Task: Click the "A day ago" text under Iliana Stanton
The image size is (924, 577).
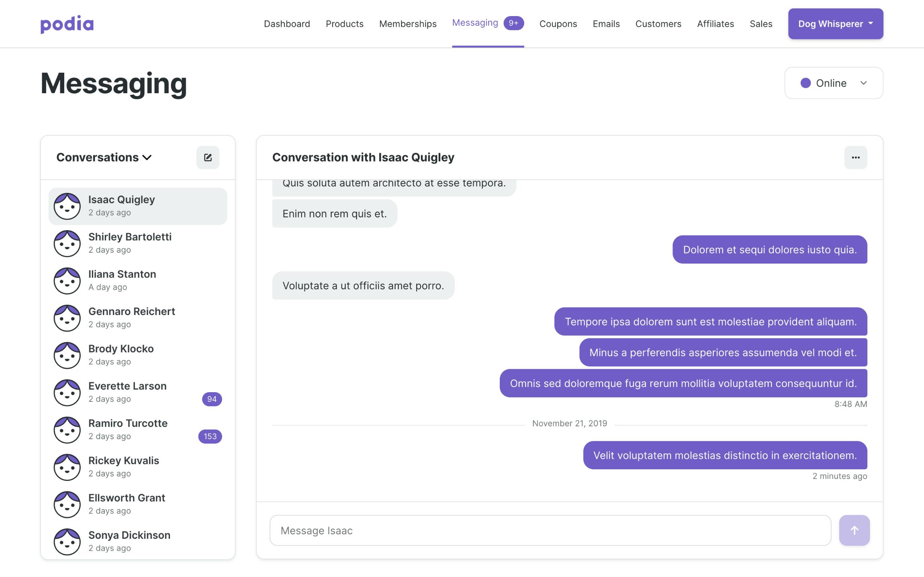Action: point(108,287)
